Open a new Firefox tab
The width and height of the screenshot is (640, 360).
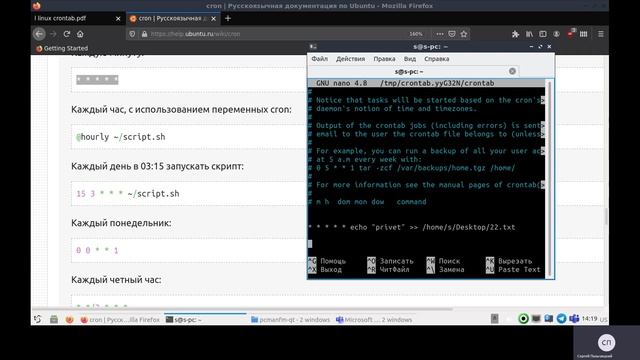[x=228, y=18]
